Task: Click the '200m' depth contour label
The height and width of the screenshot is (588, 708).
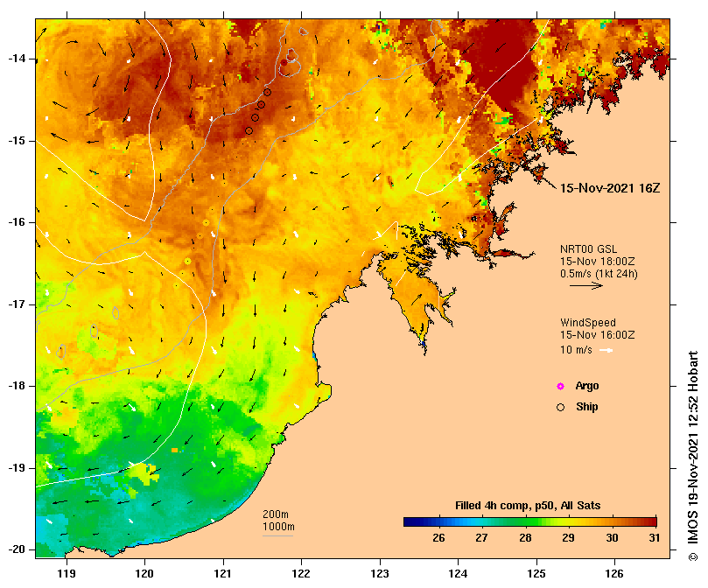Action: coord(276,514)
